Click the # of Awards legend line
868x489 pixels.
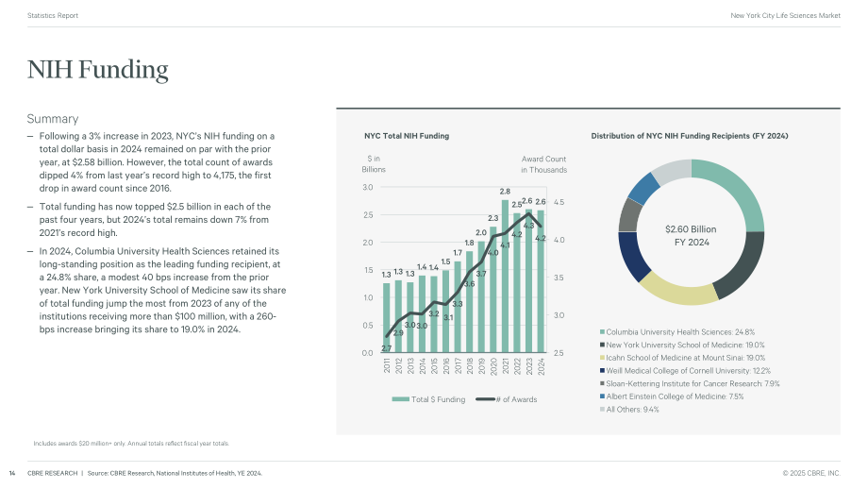(x=485, y=399)
